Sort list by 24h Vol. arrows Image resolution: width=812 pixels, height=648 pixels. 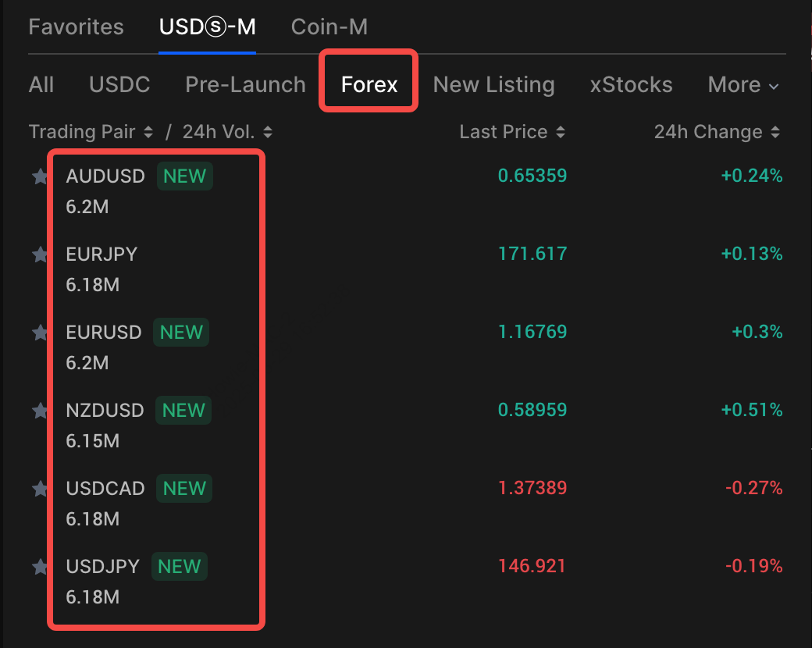coord(268,133)
